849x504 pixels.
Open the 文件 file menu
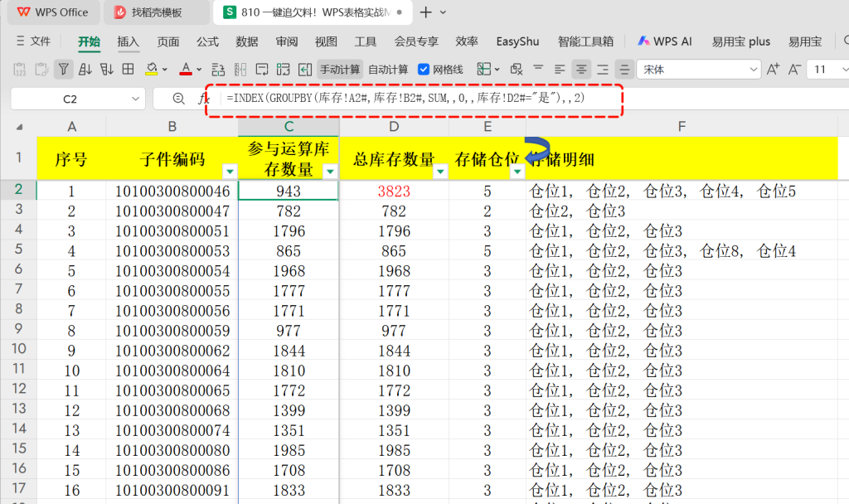click(33, 41)
